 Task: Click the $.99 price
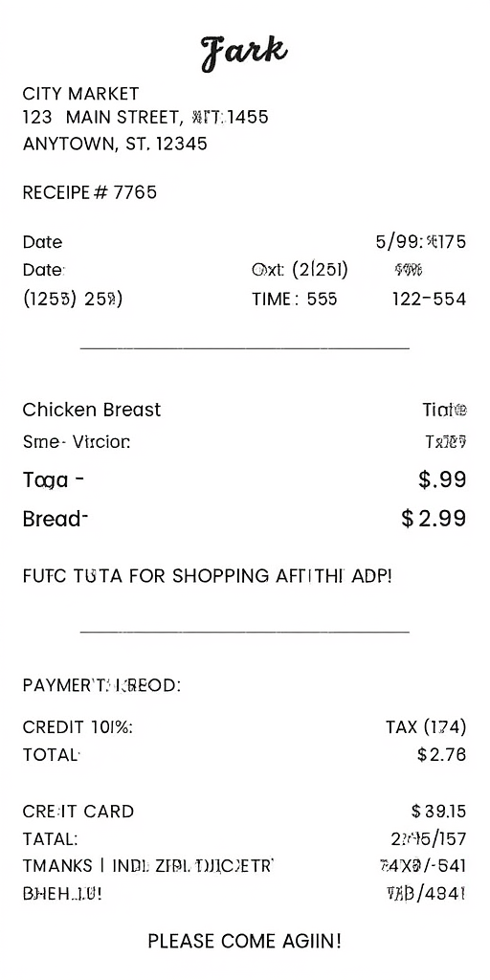[442, 479]
